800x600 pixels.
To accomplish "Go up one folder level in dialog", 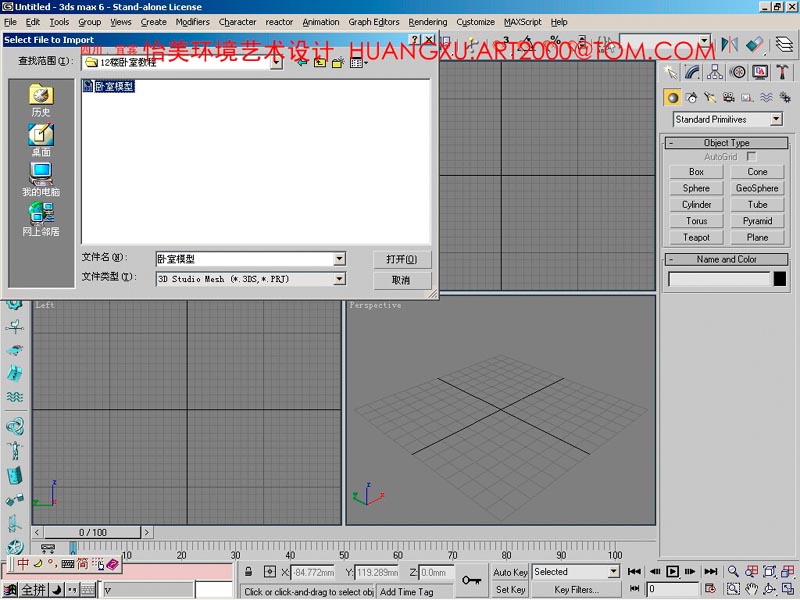I will coord(320,62).
